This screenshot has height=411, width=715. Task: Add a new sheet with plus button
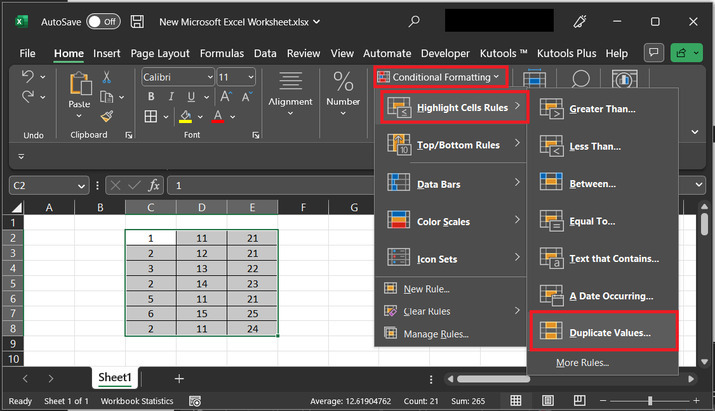click(x=179, y=378)
